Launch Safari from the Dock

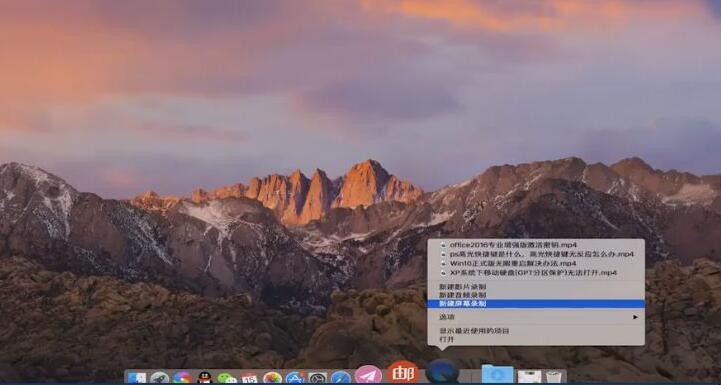tap(341, 378)
